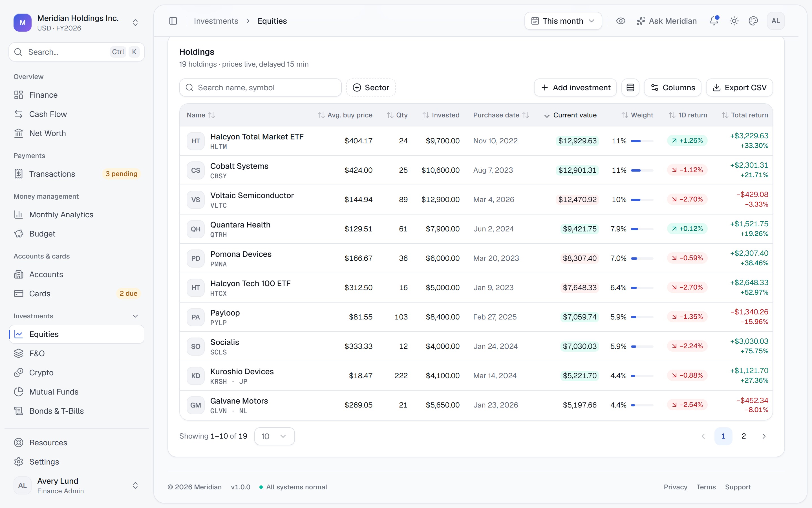Export holdings as CSV
The width and height of the screenshot is (812, 508).
(x=739, y=88)
